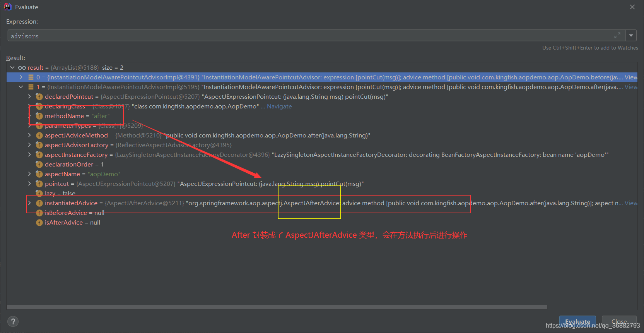
Task: Click the field icon of instantiatedAdvice
Action: (39, 203)
